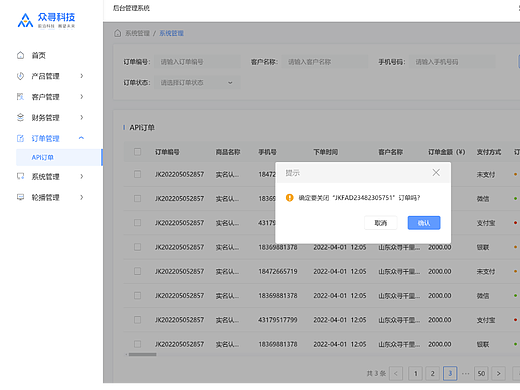Click next page arrow
The image size is (520, 390).
point(498,373)
